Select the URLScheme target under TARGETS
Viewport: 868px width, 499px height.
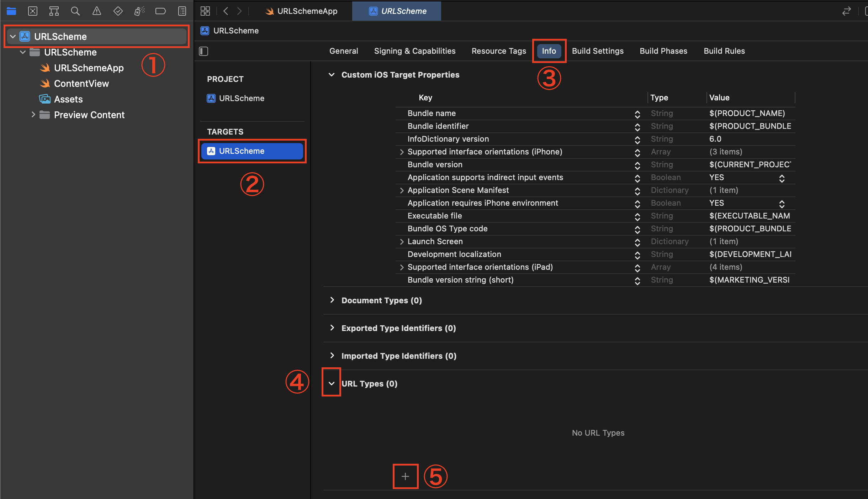(252, 151)
